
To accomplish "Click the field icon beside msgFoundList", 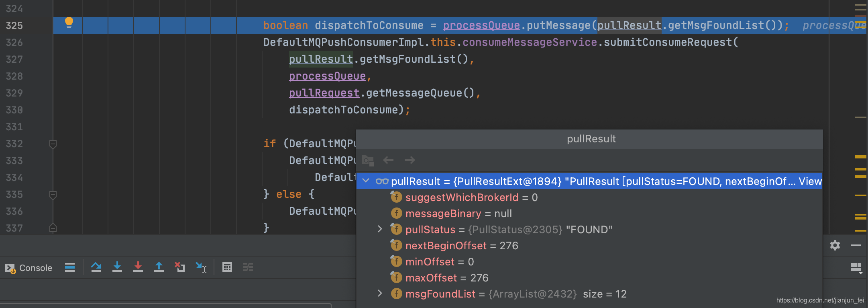I will tap(396, 294).
